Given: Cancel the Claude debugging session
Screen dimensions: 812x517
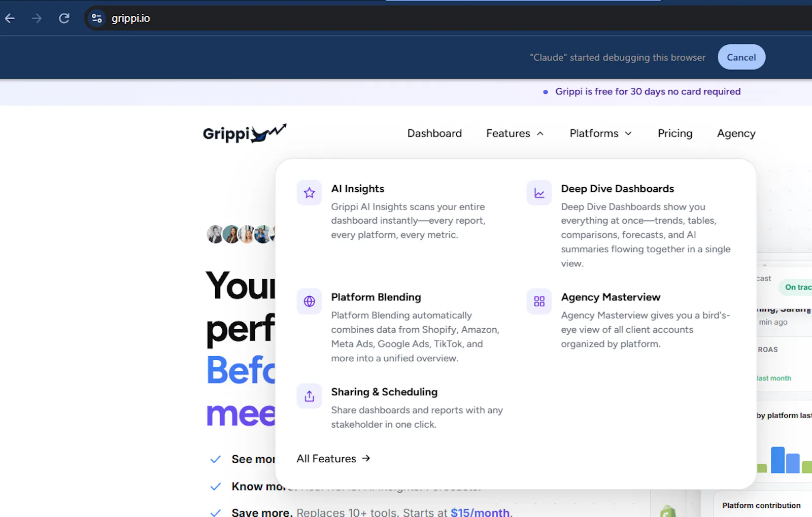Looking at the screenshot, I should (741, 57).
